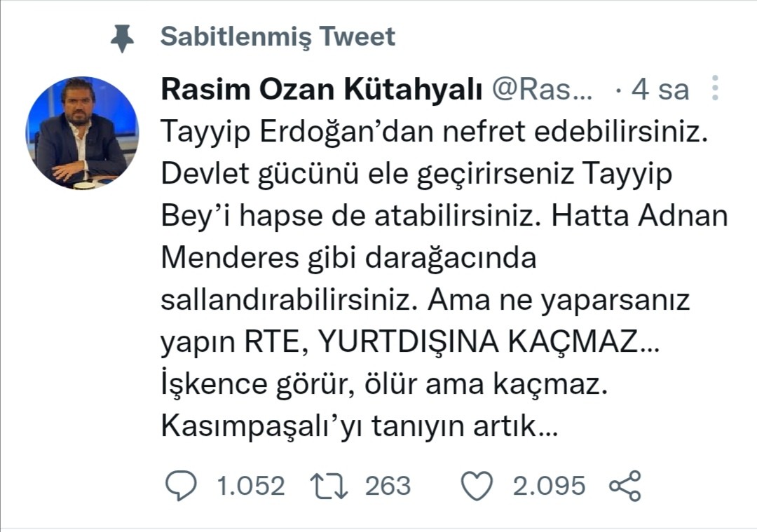757x532 pixels.
Task: Open Rasim Ozan Kütahyalı's profile name
Action: pos(322,89)
